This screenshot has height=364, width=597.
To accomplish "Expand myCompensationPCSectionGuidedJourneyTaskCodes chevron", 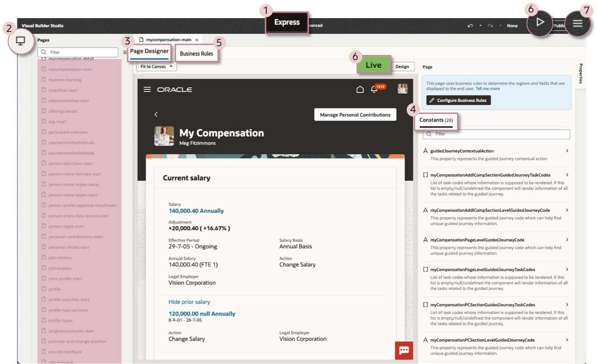I will 567,305.
